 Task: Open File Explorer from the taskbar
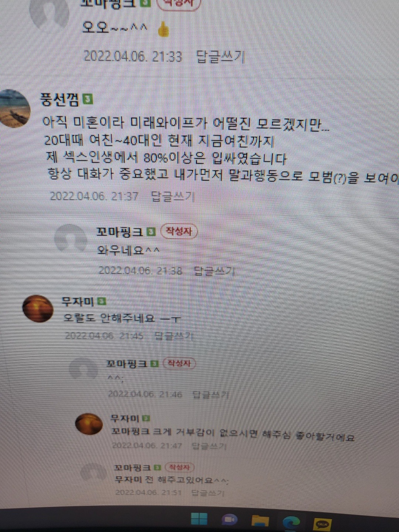click(260, 521)
